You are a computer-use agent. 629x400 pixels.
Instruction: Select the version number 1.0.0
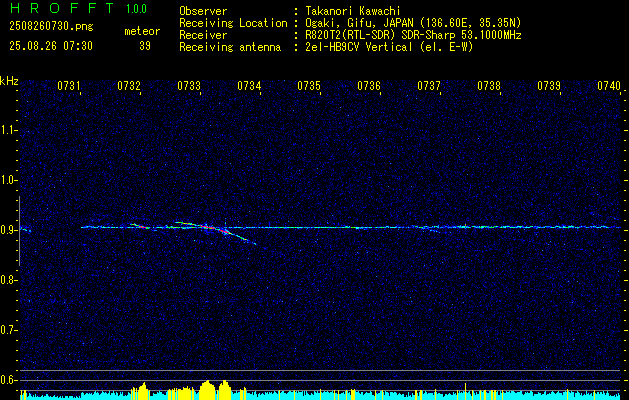coord(136,9)
